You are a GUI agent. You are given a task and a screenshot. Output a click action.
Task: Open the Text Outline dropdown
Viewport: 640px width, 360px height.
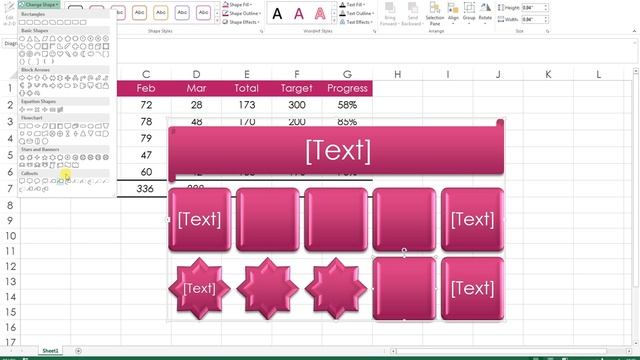tap(357, 13)
